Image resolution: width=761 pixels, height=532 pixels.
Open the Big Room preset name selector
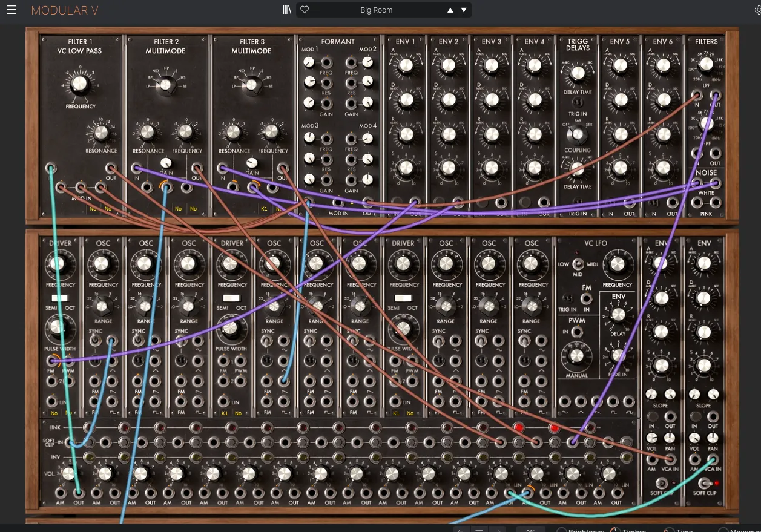(x=377, y=10)
